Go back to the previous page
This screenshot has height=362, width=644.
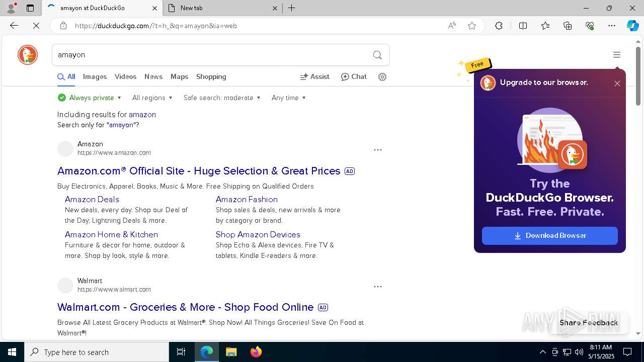(14, 26)
